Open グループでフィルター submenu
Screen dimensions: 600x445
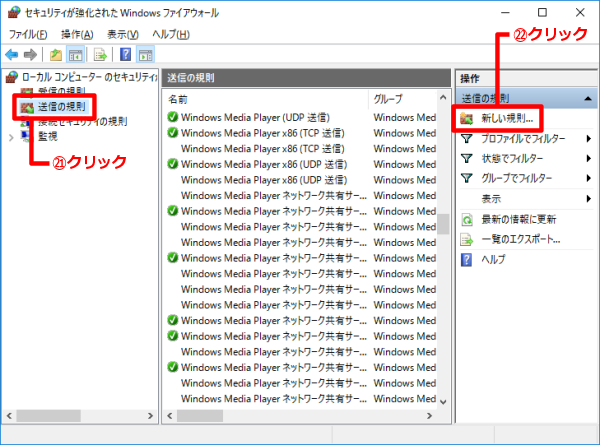click(x=523, y=178)
